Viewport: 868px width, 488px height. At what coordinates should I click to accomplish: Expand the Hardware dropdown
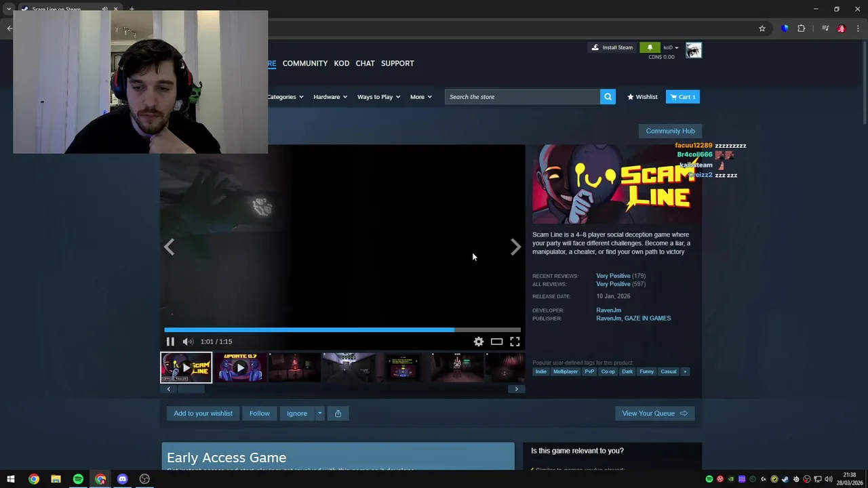[x=330, y=97]
